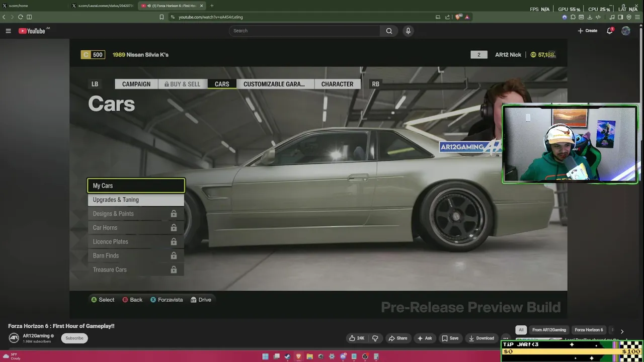Image resolution: width=644 pixels, height=362 pixels.
Task: Bookmark this page using the bookmark icon
Action: coord(162,17)
